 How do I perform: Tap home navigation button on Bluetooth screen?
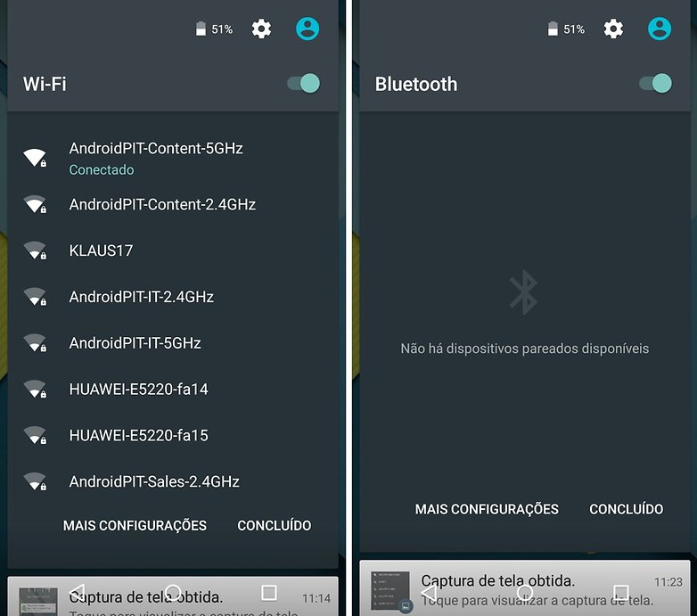click(x=524, y=593)
